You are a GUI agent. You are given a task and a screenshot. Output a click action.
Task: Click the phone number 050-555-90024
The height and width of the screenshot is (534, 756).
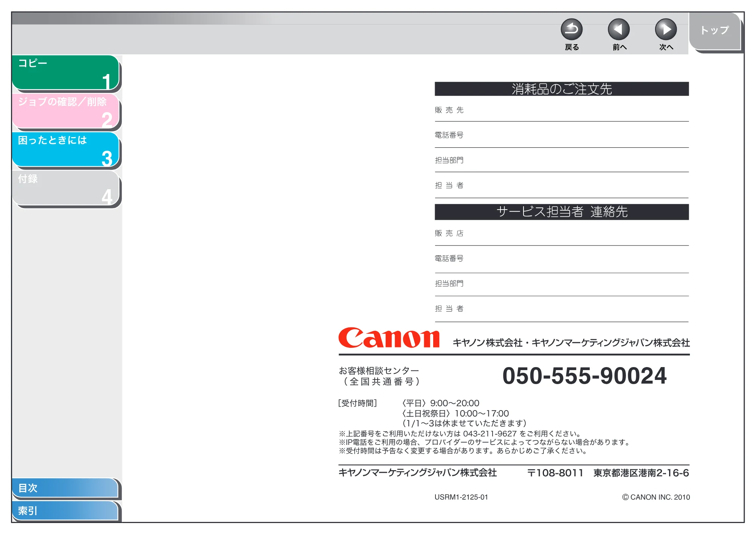[584, 376]
